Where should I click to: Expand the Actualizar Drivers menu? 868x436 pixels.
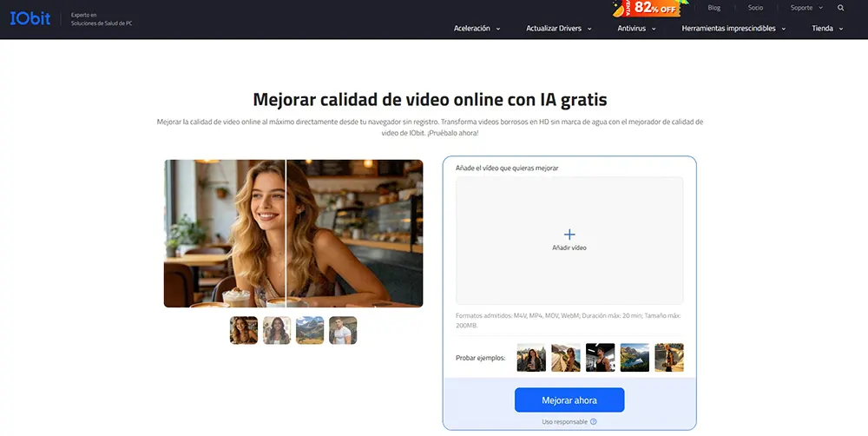(x=558, y=29)
